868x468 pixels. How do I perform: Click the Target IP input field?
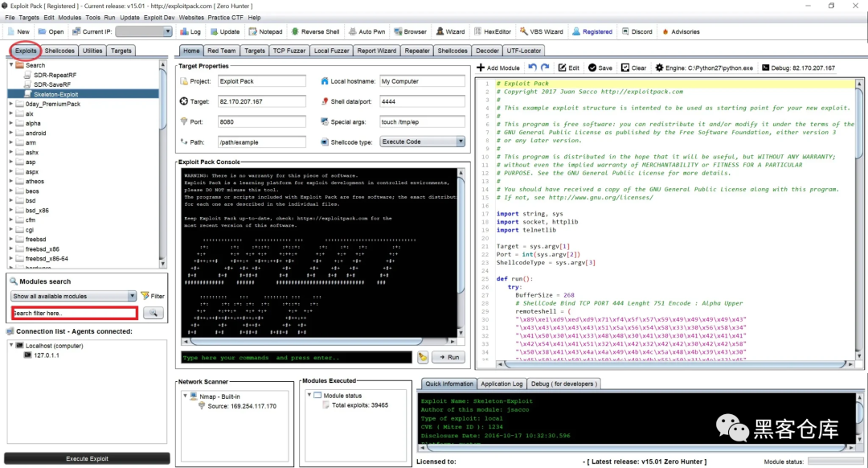point(261,102)
